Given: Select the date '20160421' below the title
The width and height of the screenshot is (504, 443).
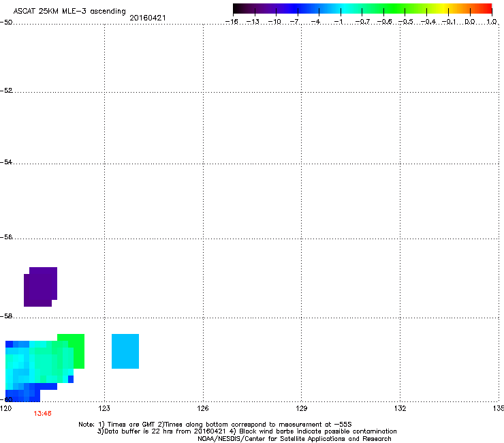Looking at the screenshot, I should point(148,18).
